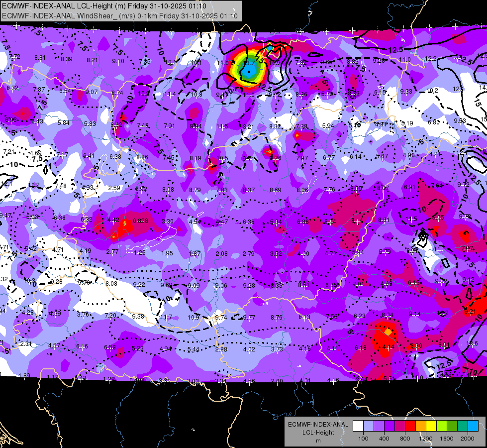Choose the lime green legend swatch
This screenshot has height=448, width=487.
pos(442,426)
